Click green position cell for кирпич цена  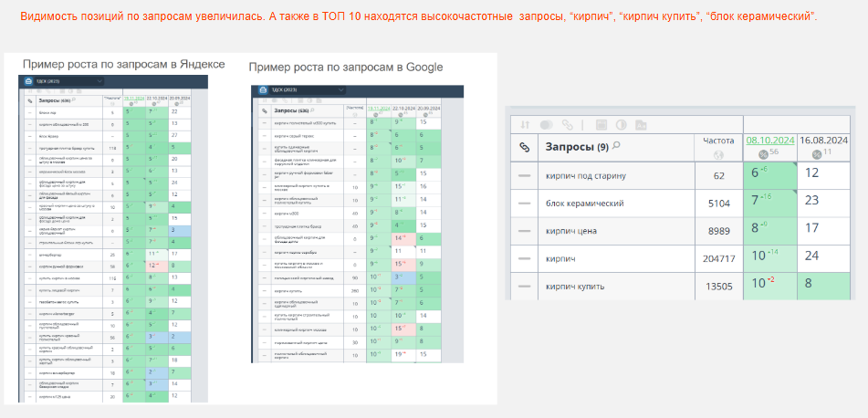pyautogui.click(x=769, y=230)
